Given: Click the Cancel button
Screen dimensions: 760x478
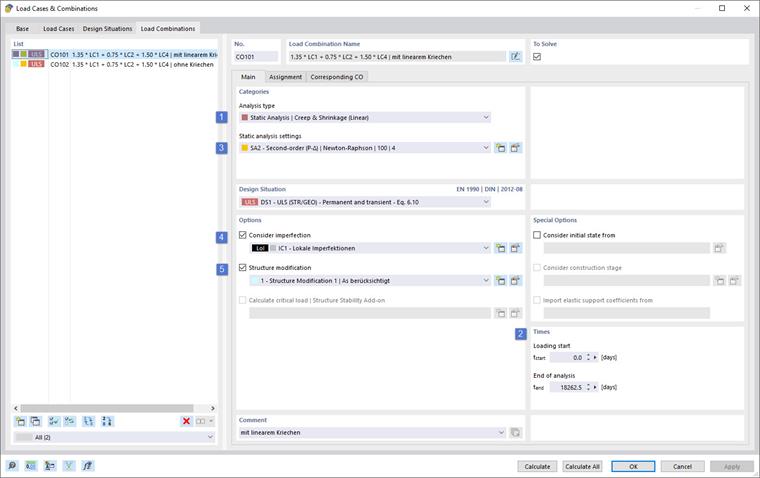Looking at the screenshot, I should (x=682, y=466).
